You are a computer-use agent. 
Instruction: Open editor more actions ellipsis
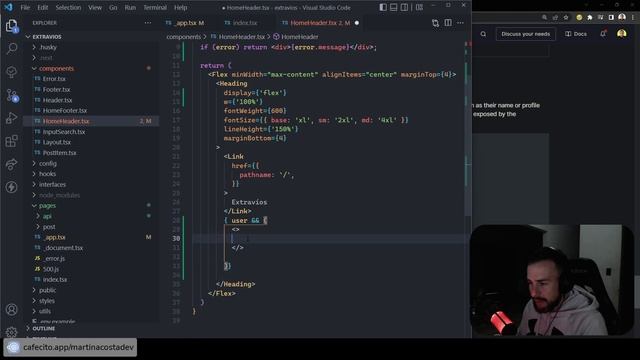[460, 23]
